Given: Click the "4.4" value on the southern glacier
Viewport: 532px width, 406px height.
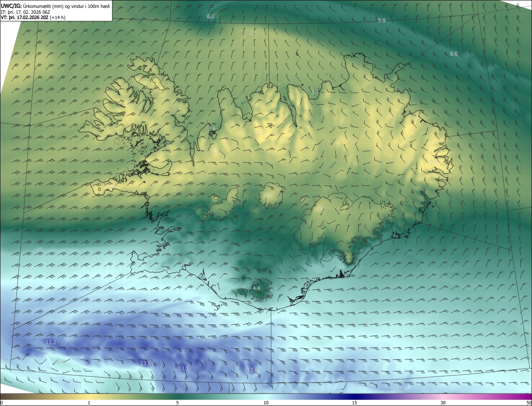Looking at the screenshot, I should pyautogui.click(x=256, y=288).
